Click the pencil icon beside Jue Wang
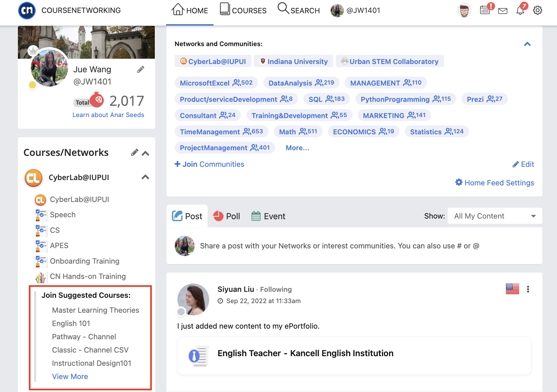This screenshot has height=392, width=557. (x=141, y=69)
